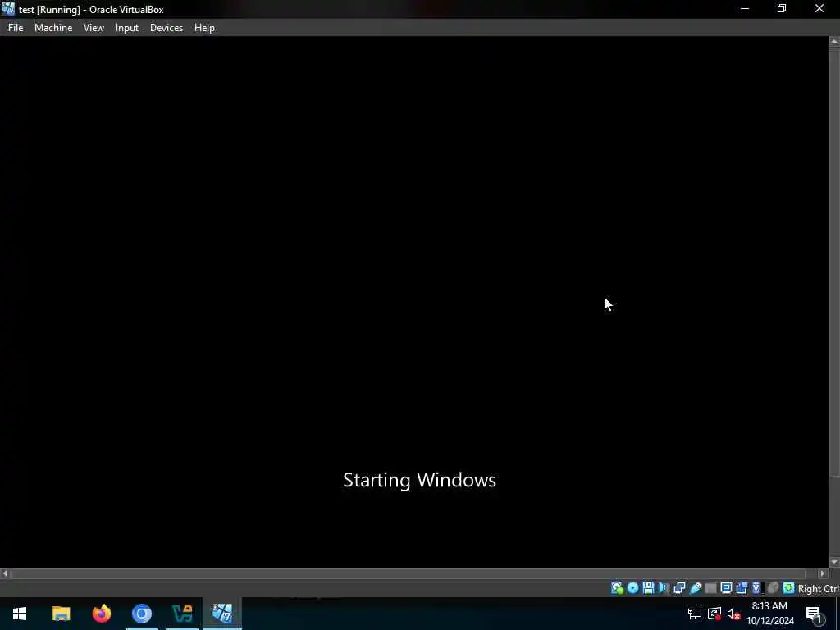The image size is (840, 630).
Task: Click the display sync tray icon with red dot
Action: [x=714, y=614]
